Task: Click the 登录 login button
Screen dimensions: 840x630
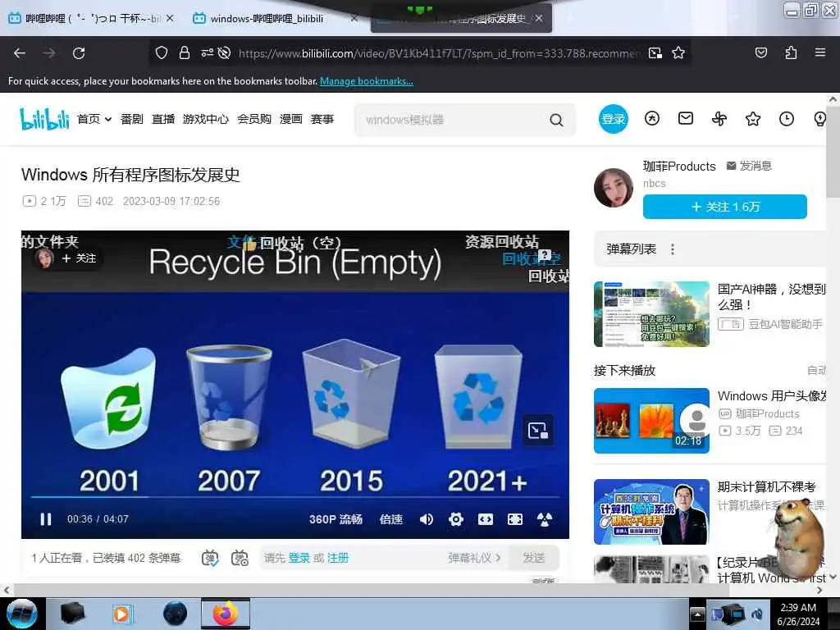Action: [613, 119]
